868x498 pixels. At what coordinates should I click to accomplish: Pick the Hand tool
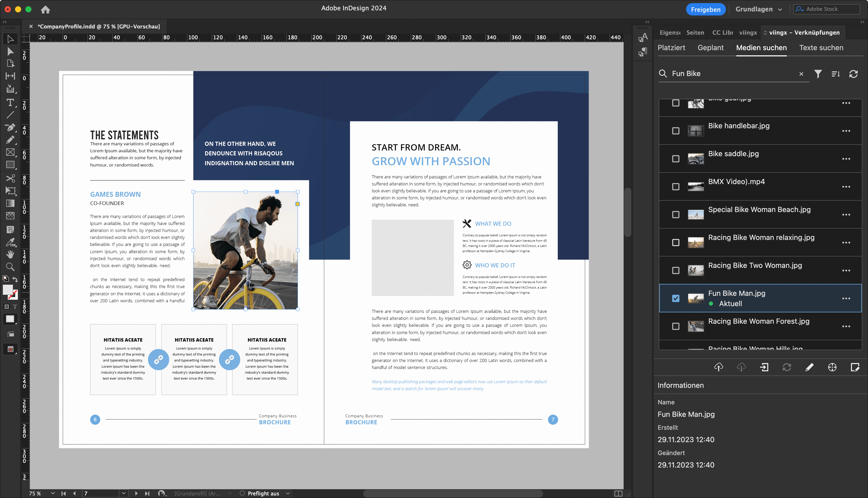(10, 254)
